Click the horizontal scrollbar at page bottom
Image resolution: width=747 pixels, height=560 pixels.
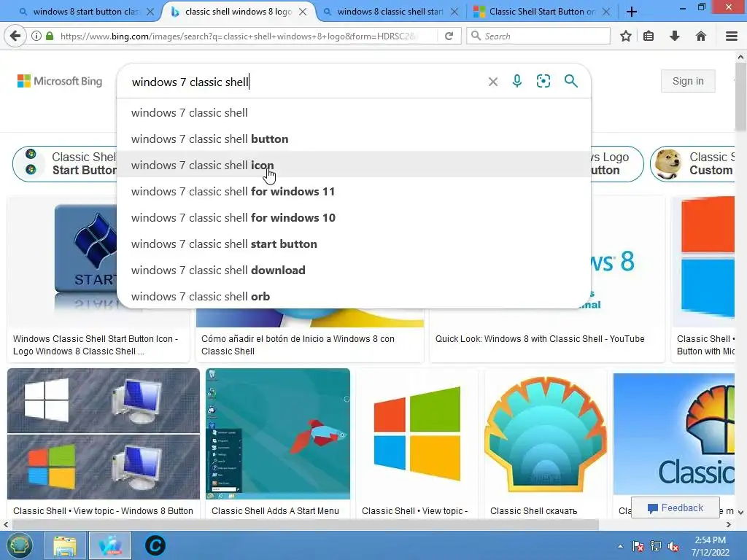point(305,524)
